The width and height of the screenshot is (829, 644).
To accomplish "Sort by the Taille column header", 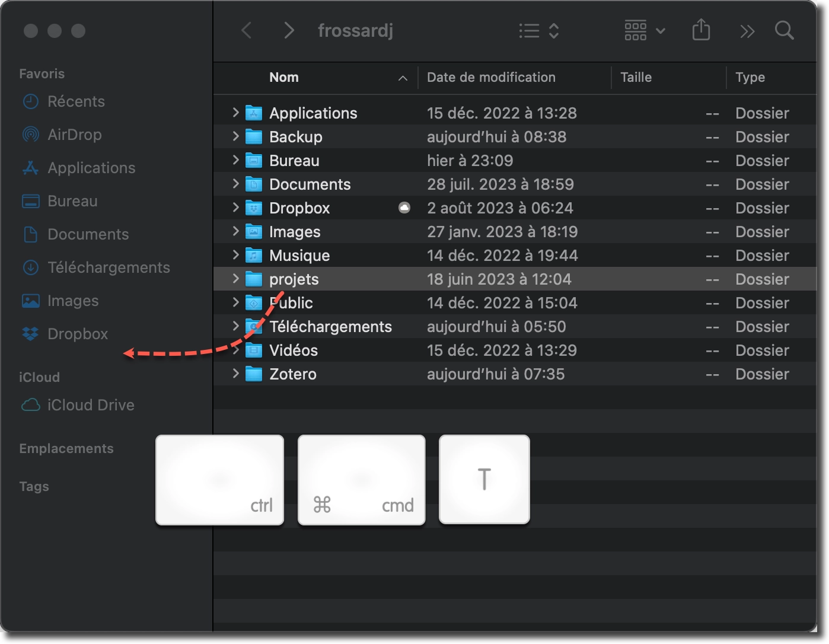I will click(x=636, y=77).
